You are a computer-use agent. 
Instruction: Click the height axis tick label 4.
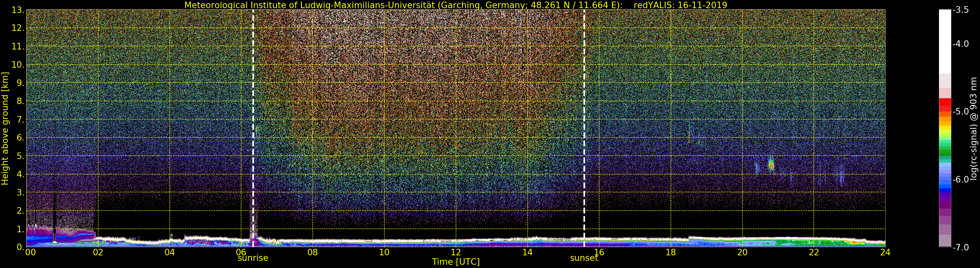[21, 174]
